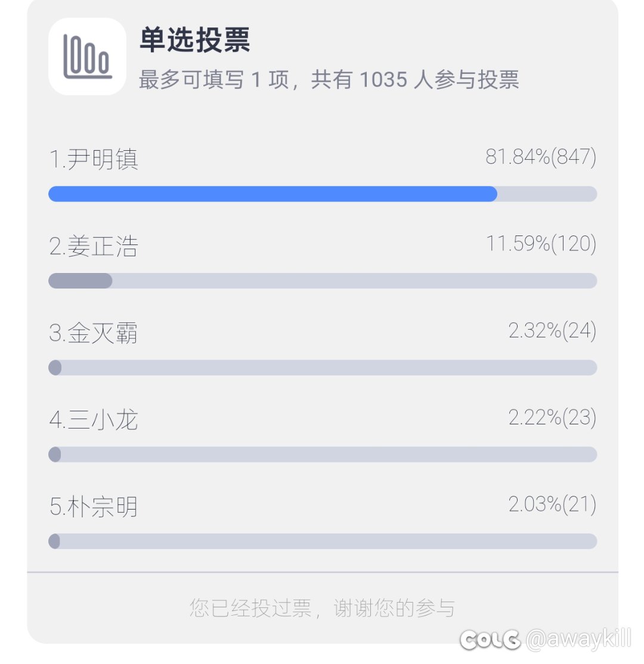Screen dimensions: 644x664
Task: Click the 单选投票 poll title
Action: [x=194, y=40]
